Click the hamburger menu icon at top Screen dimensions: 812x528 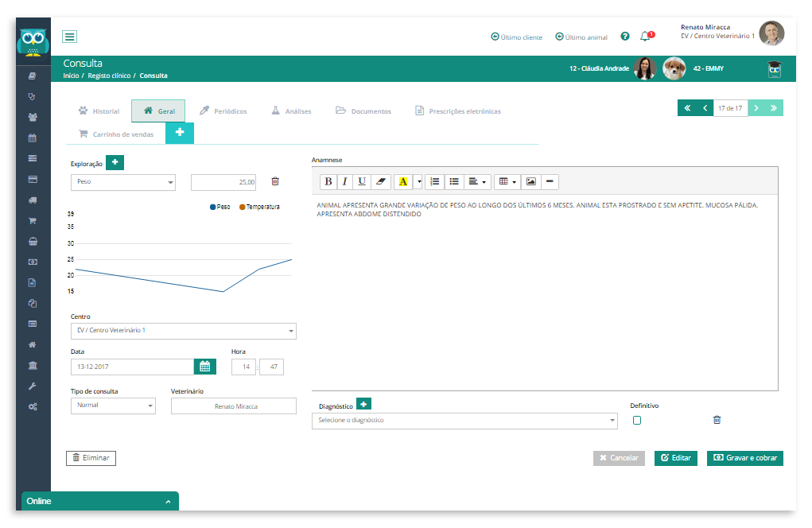(69, 37)
